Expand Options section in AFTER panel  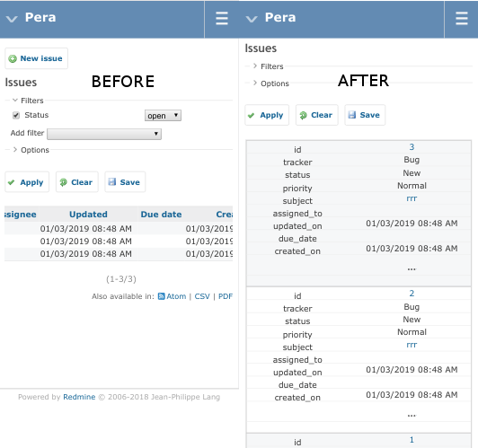[x=271, y=83]
